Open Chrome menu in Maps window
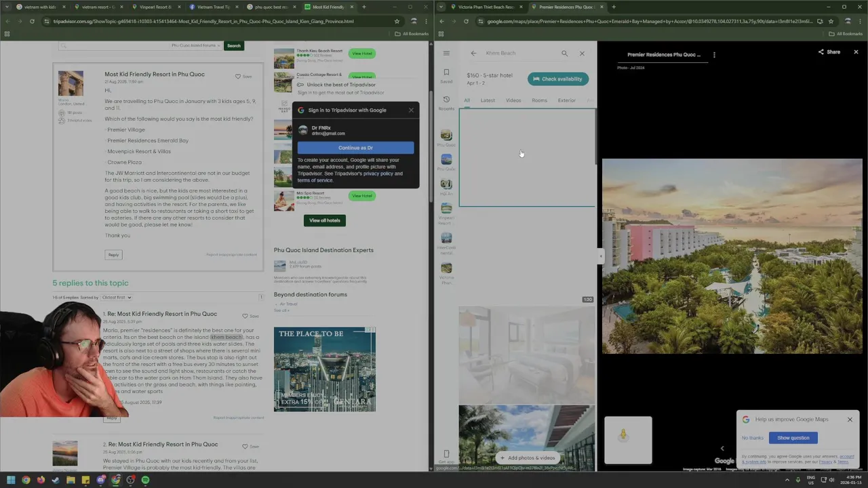The image size is (868, 488). 861,21
